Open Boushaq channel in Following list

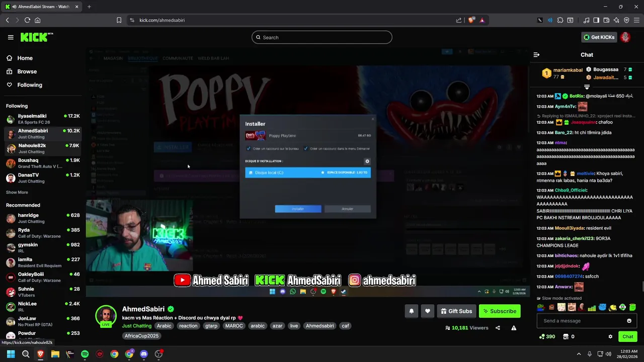(x=43, y=163)
